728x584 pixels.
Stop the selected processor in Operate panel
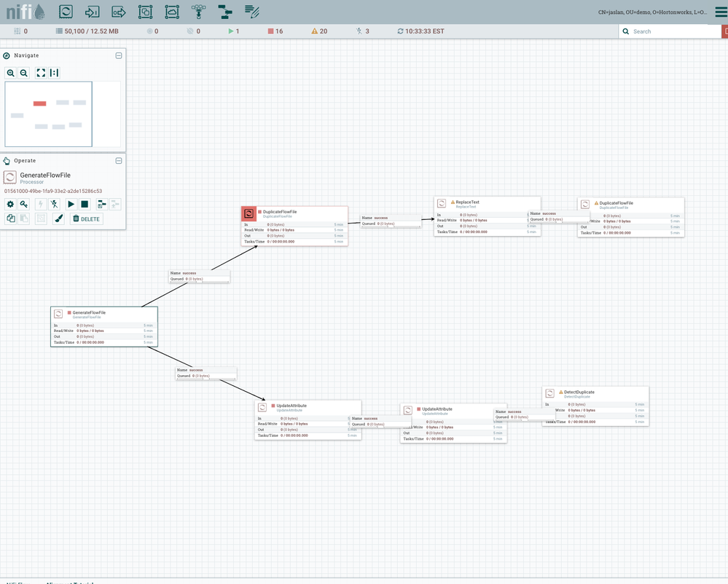[x=85, y=205]
